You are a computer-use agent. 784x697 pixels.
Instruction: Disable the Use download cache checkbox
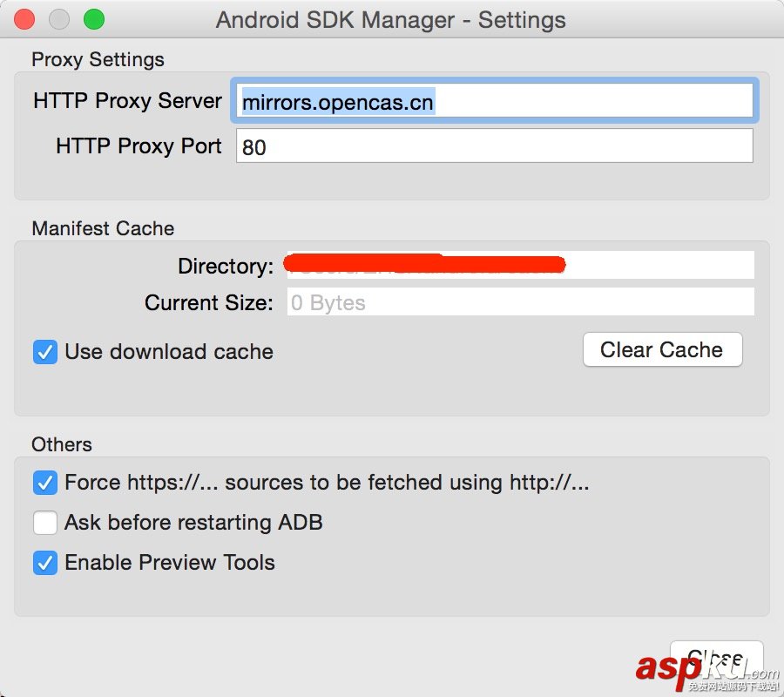click(x=45, y=352)
